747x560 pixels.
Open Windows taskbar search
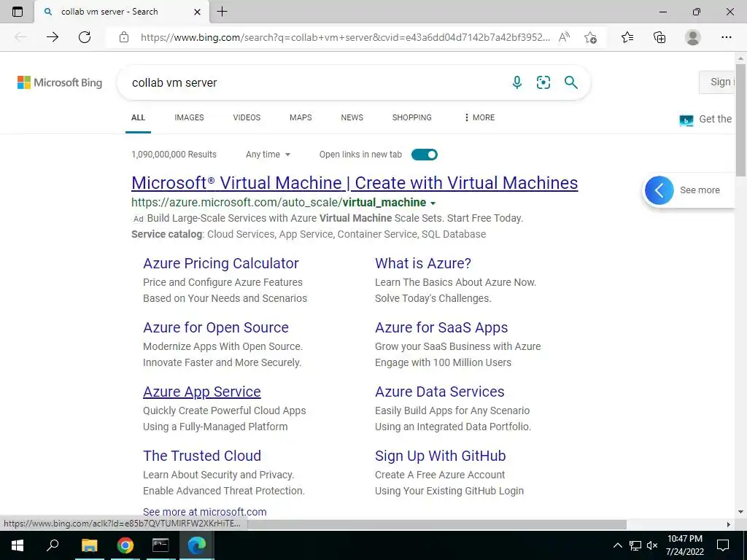[x=53, y=545]
